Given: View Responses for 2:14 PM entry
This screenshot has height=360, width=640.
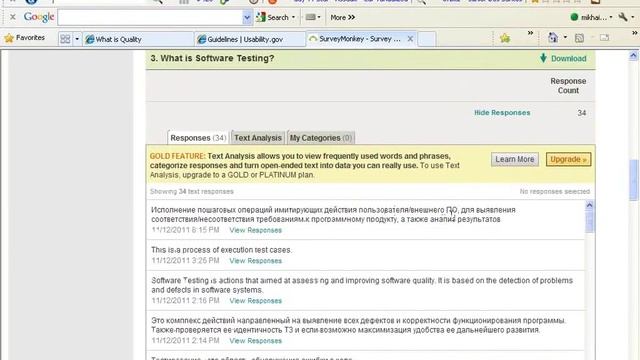Looking at the screenshot, I should pos(256,341).
